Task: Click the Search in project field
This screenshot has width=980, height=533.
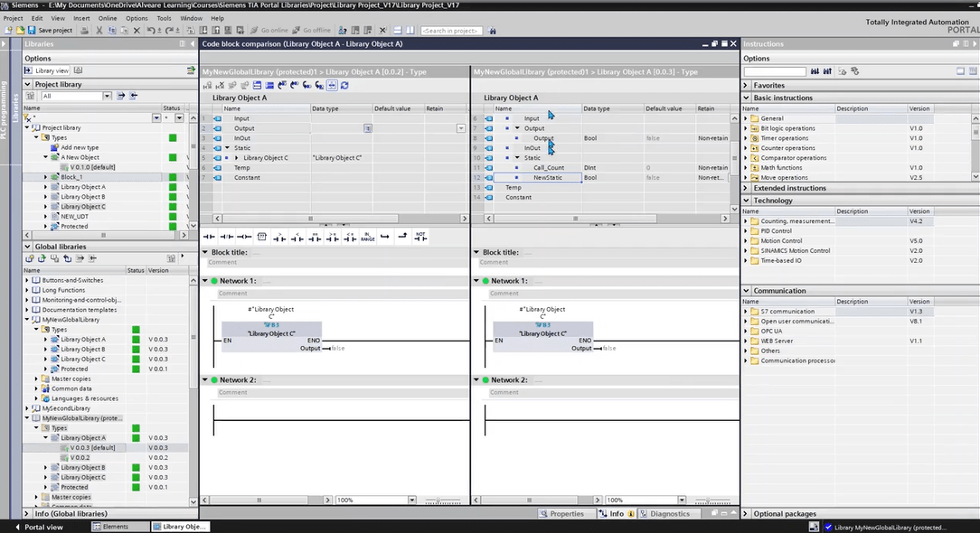Action: pyautogui.click(x=451, y=31)
